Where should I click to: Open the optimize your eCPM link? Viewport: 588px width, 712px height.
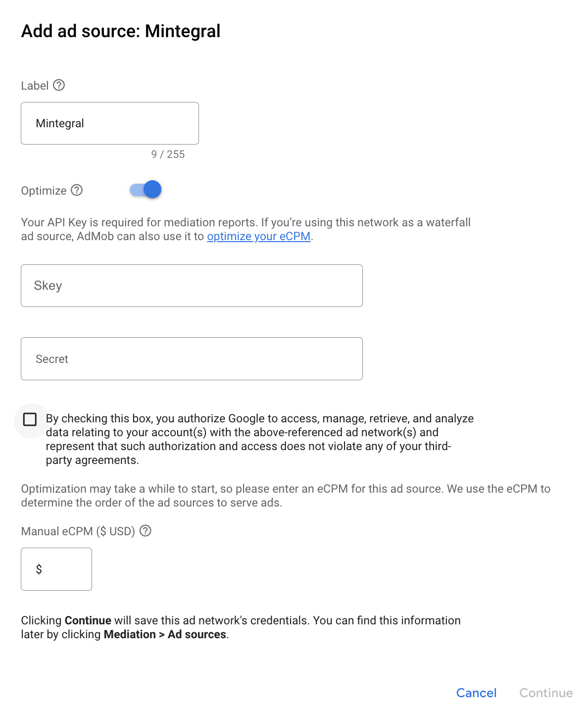tap(258, 237)
